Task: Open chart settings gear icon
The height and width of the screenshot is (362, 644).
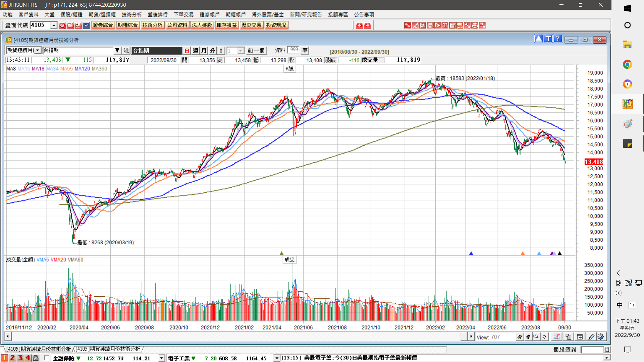Action: click(601, 337)
